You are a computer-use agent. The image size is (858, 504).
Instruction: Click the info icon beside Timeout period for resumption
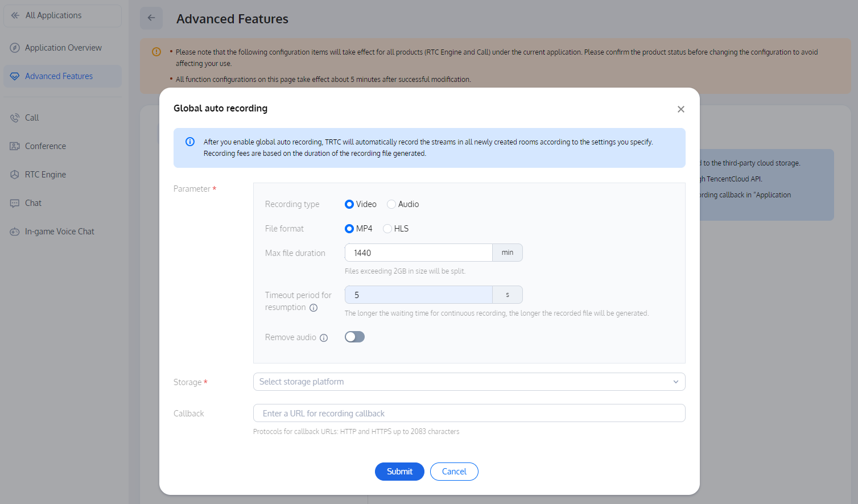point(313,308)
